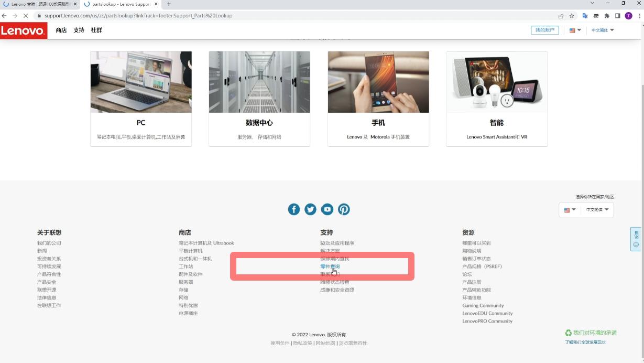Viewport: 644px width, 363px height.
Task: Click the Lenovo logo in the header
Action: pyautogui.click(x=23, y=30)
